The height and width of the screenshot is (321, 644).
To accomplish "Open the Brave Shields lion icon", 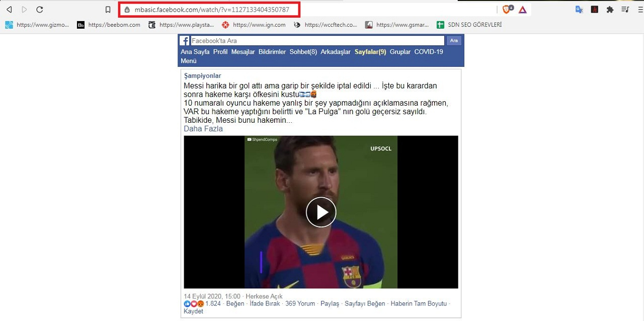I will (507, 9).
